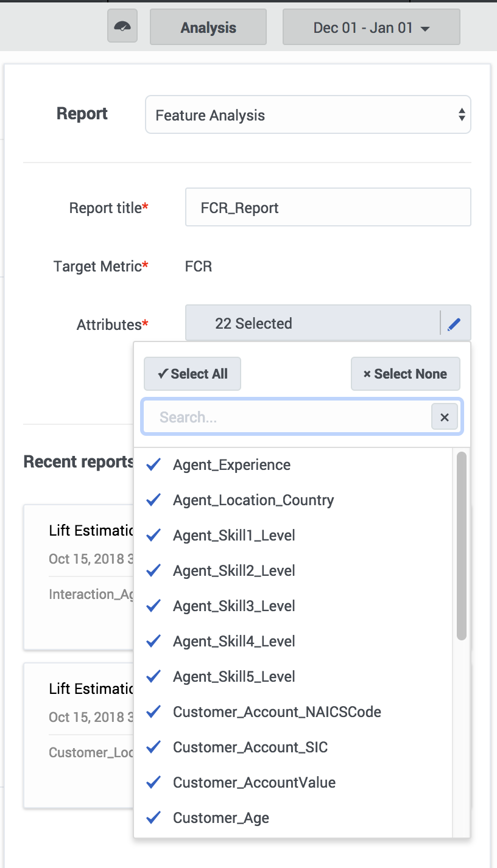This screenshot has height=868, width=497.
Task: Open the dashboard gauge icon
Action: click(122, 27)
